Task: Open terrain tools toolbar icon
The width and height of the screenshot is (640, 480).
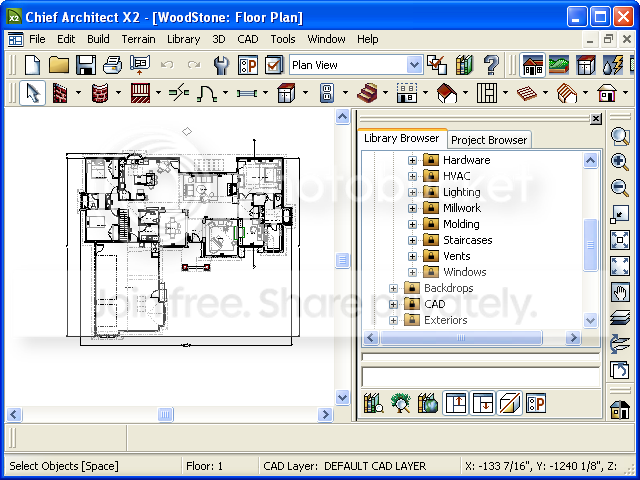Action: [x=559, y=65]
